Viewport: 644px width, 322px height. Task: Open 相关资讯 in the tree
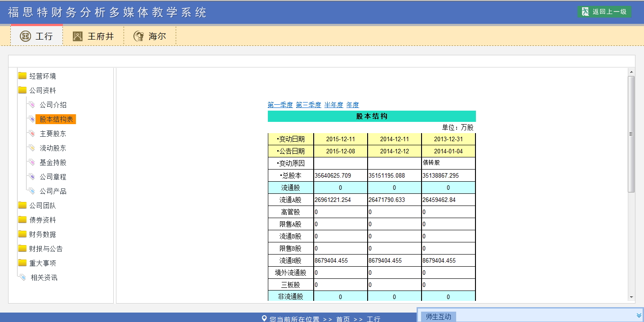(x=44, y=277)
